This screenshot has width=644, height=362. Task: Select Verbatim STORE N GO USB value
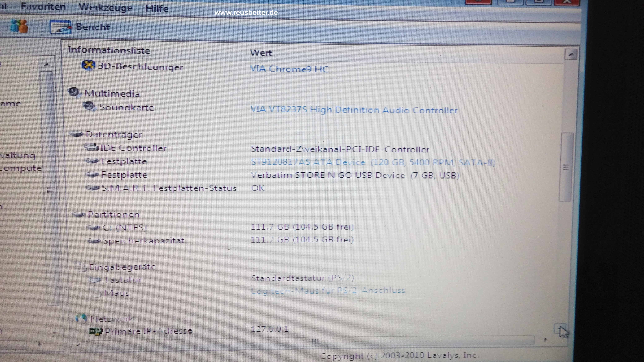(x=355, y=175)
